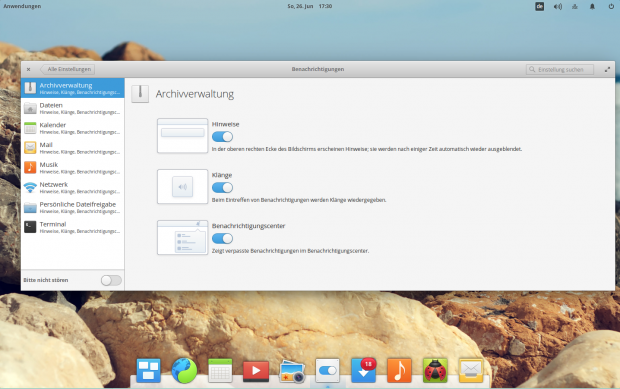Go back to Alle Einstellungen
Screen dimensions: 620x389
pos(68,69)
